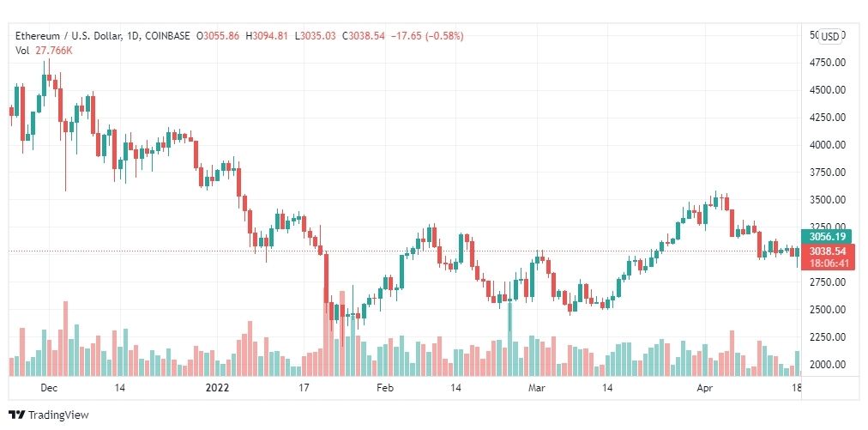The height and width of the screenshot is (430, 868).
Task: Select the red 3038.54 current price label
Action: click(x=829, y=251)
